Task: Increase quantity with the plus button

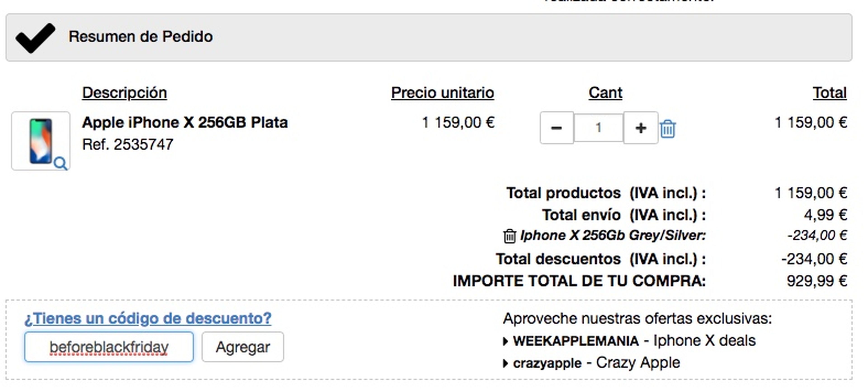Action: [641, 128]
